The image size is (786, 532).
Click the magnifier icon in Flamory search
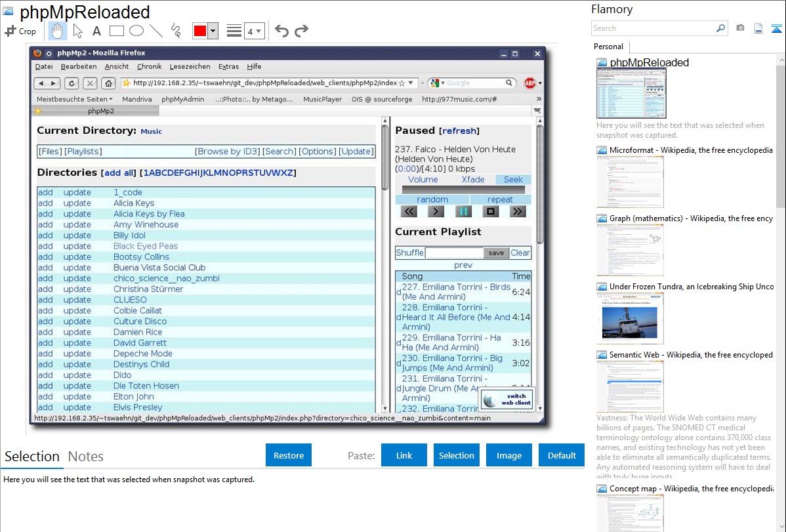coord(721,28)
